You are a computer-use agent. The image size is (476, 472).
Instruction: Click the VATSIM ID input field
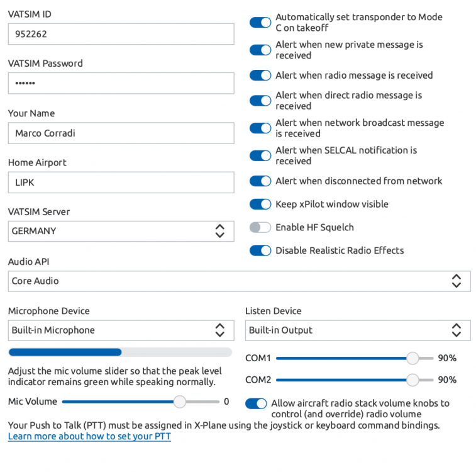tap(121, 35)
